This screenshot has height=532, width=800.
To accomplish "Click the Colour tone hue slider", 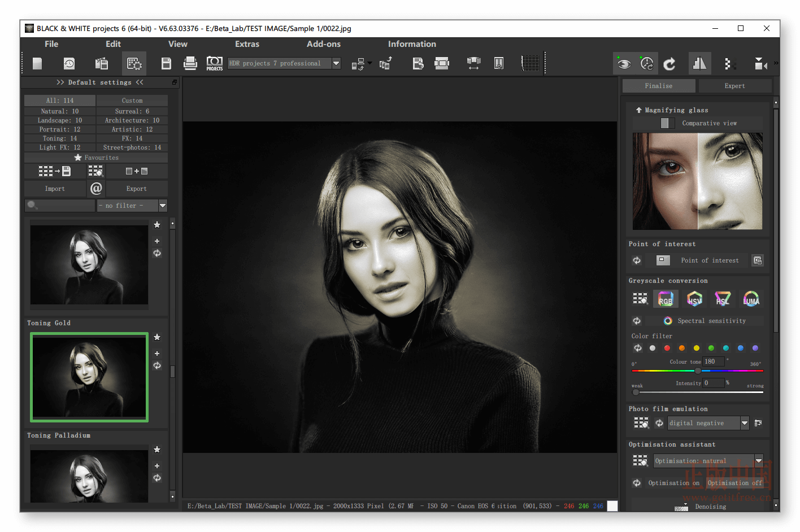I will pos(697,370).
